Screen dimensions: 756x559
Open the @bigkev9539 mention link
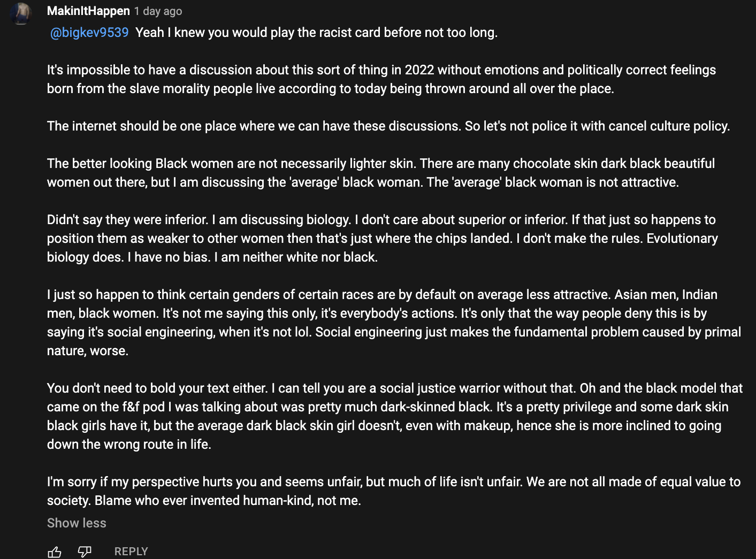coord(89,33)
